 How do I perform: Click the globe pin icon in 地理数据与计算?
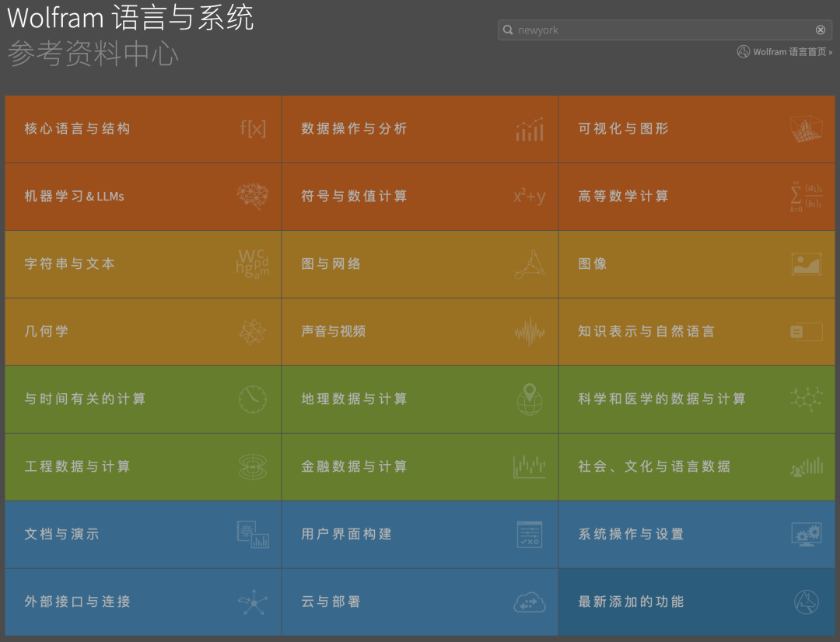point(530,399)
